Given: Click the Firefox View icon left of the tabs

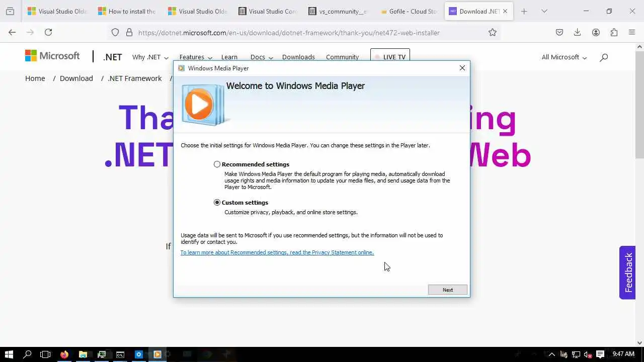Looking at the screenshot, I should (x=10, y=11).
